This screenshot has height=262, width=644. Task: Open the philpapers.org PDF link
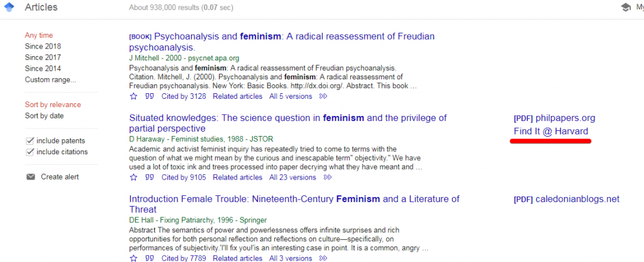click(x=554, y=118)
